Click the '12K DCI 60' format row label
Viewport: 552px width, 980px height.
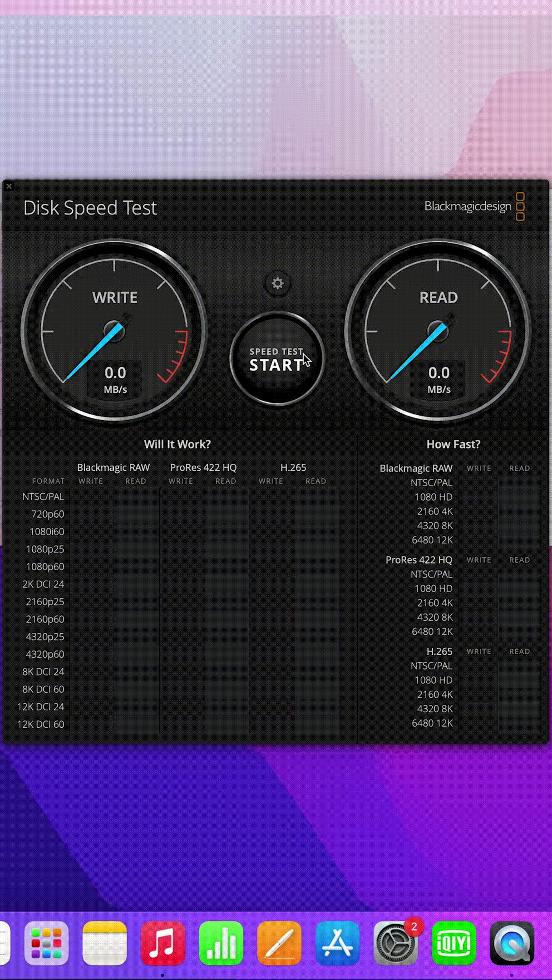[40, 724]
